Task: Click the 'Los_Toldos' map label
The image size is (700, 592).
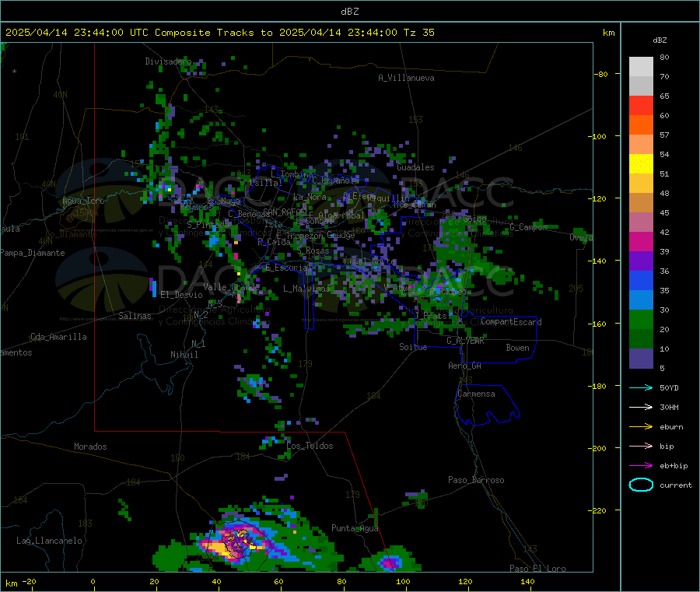Action: point(310,446)
